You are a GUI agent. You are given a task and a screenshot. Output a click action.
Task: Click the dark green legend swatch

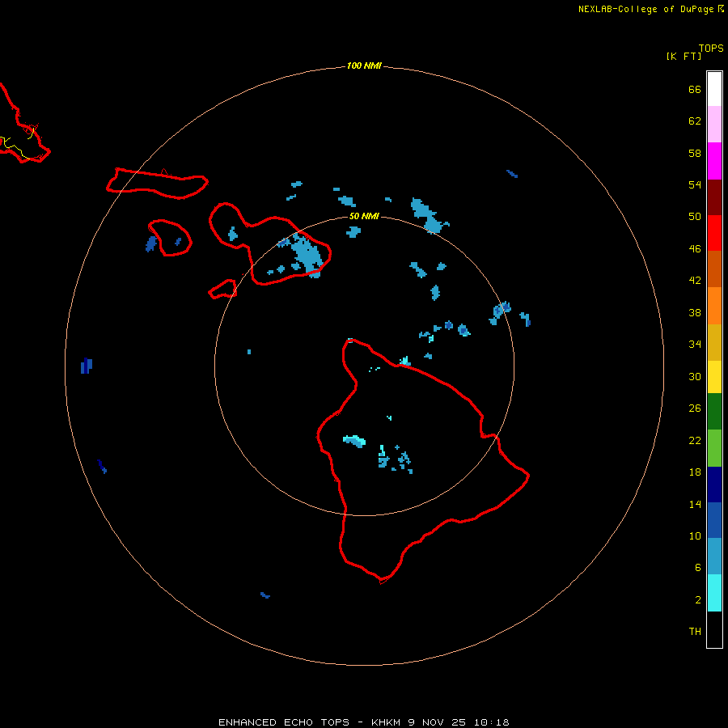pos(714,412)
